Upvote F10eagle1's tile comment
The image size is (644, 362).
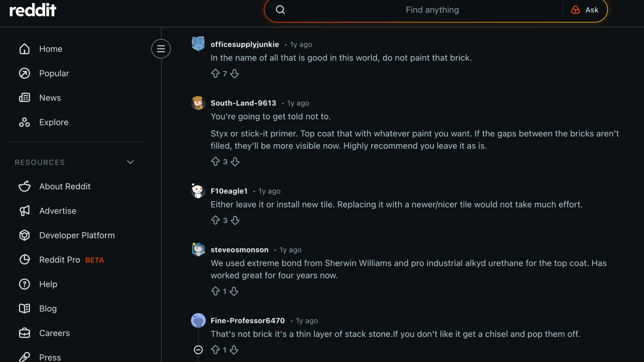pos(215,220)
